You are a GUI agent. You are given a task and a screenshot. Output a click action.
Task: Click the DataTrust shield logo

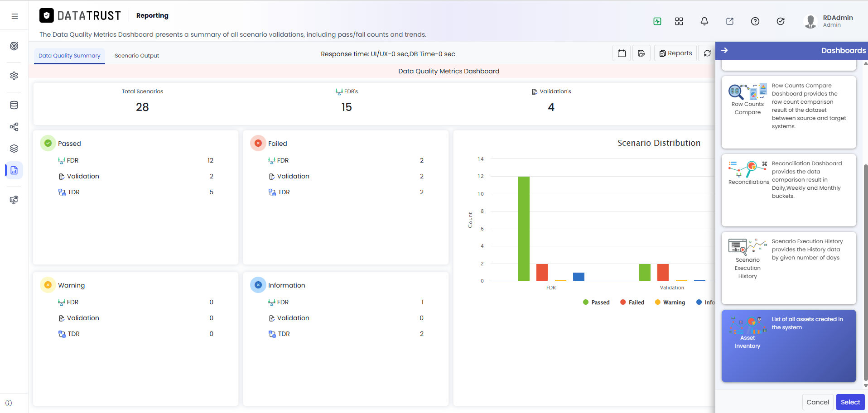[47, 15]
